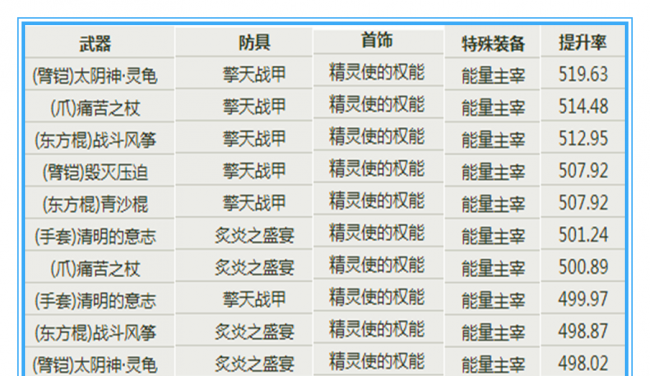
Task: Click 精灵使的权能 in the 501.24 row
Action: [377, 233]
